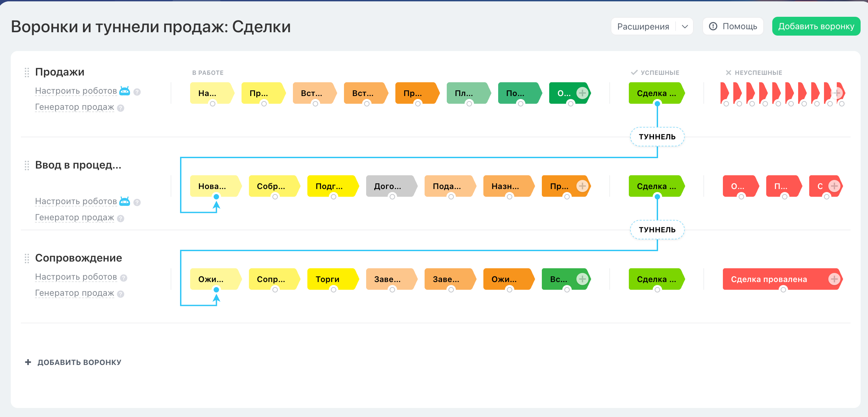The width and height of the screenshot is (868, 417).
Task: Click plus icon on green Вс... stage
Action: pyautogui.click(x=582, y=279)
